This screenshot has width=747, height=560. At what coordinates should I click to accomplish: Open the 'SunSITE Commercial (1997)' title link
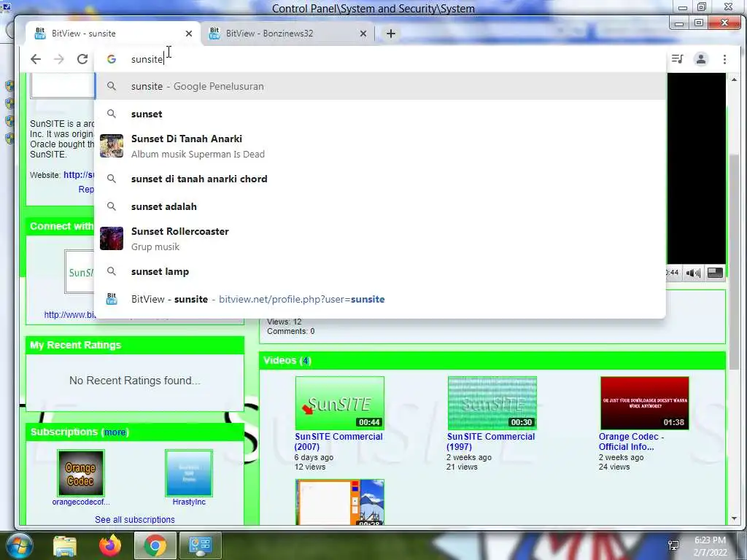[x=491, y=441]
